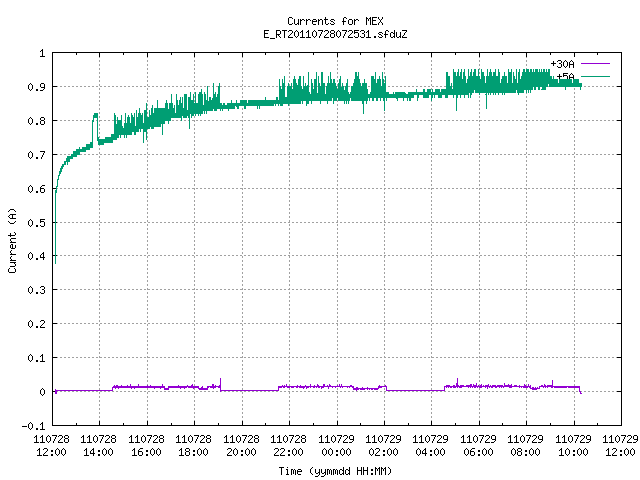This screenshot has width=640, height=480.
Task: Click the chart title 'Currents for MEX'
Action: click(x=335, y=21)
